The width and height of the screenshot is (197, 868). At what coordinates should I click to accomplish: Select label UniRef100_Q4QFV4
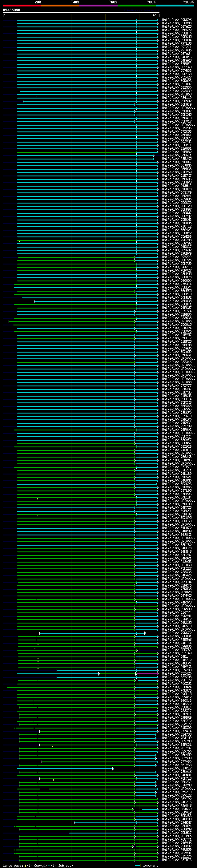pyautogui.click(x=177, y=663)
